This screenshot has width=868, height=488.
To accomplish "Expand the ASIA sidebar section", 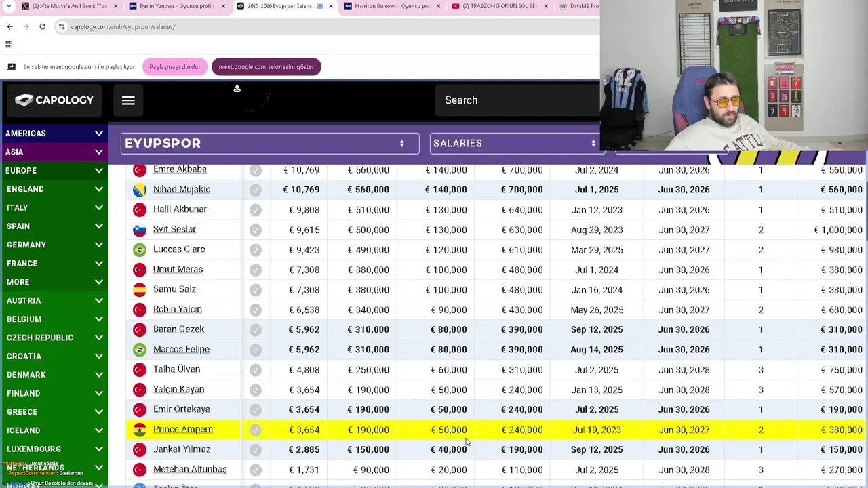I will point(99,152).
